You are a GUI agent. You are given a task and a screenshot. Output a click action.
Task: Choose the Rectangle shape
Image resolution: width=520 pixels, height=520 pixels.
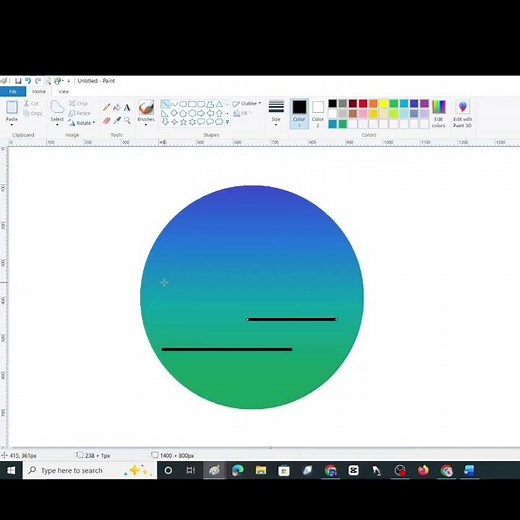(x=192, y=104)
